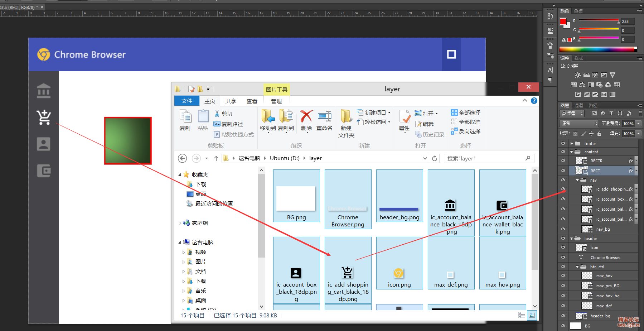Click the Properties (属性) icon
The width and height of the screenshot is (644, 331).
[x=405, y=117]
